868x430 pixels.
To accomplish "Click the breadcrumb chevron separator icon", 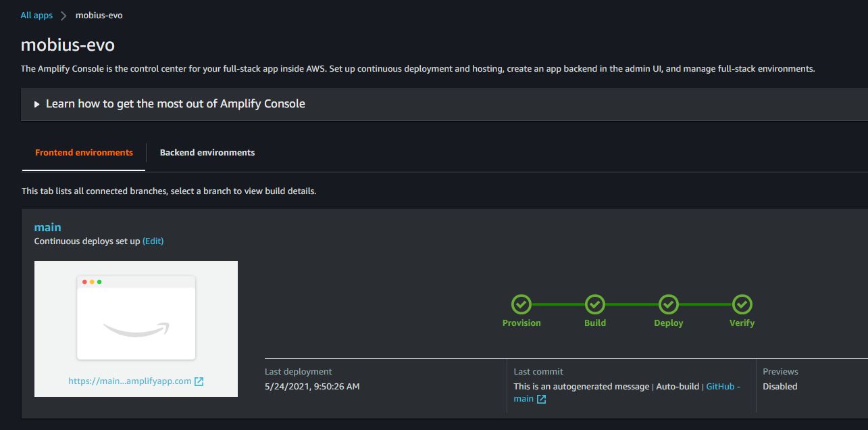I will [64, 16].
